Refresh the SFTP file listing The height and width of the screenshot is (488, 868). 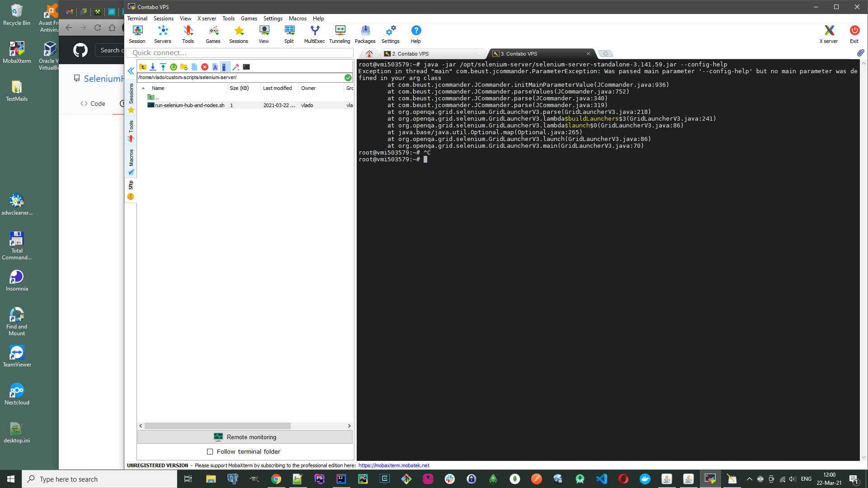click(x=173, y=67)
